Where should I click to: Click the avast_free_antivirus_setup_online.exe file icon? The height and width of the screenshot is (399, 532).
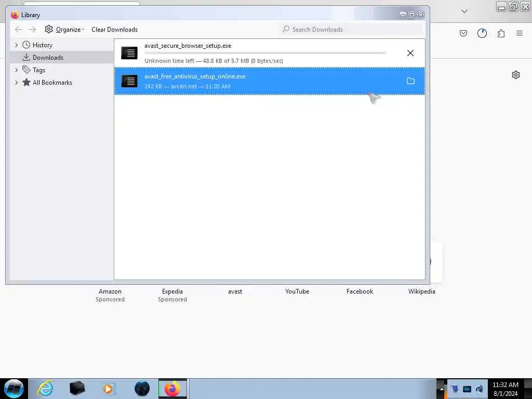pyautogui.click(x=129, y=81)
